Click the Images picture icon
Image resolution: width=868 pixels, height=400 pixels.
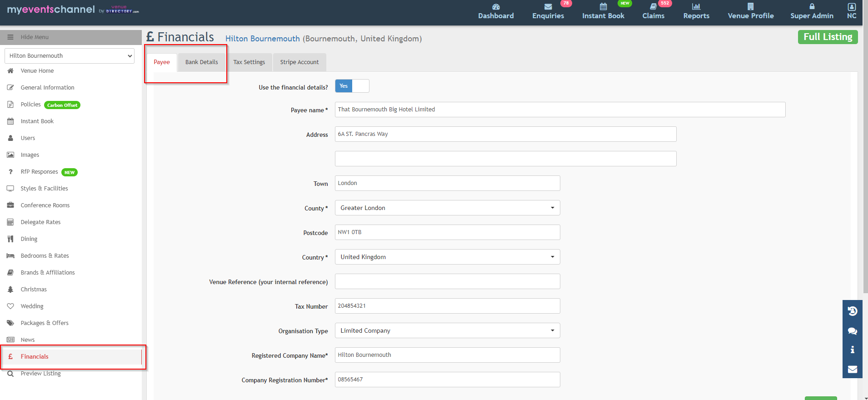pyautogui.click(x=10, y=155)
